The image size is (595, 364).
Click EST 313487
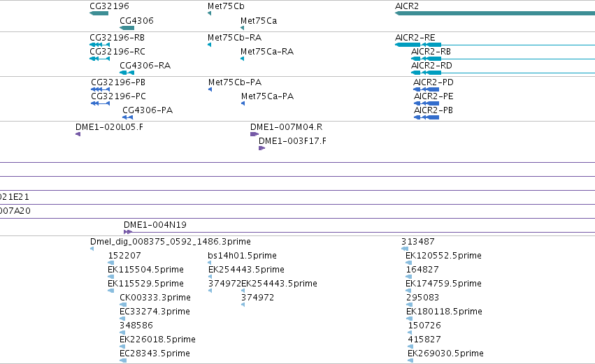coord(418,242)
